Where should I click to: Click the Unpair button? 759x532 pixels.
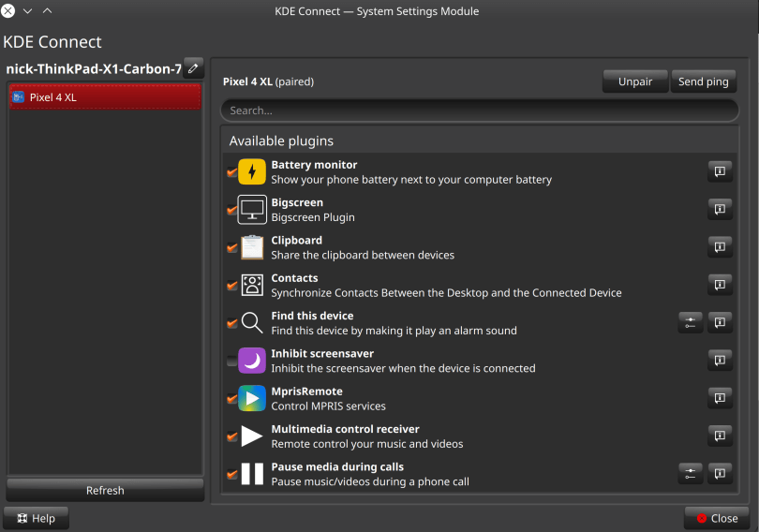635,81
